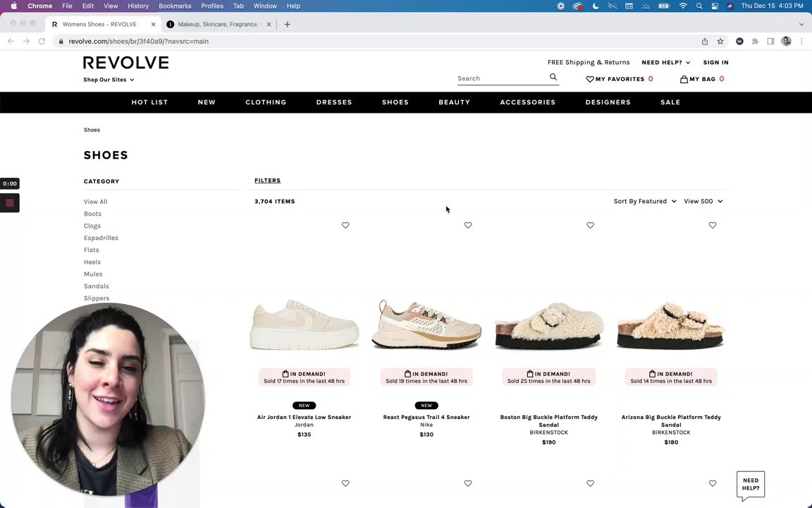Open the Bookmarks menu in menu bar

(x=175, y=6)
